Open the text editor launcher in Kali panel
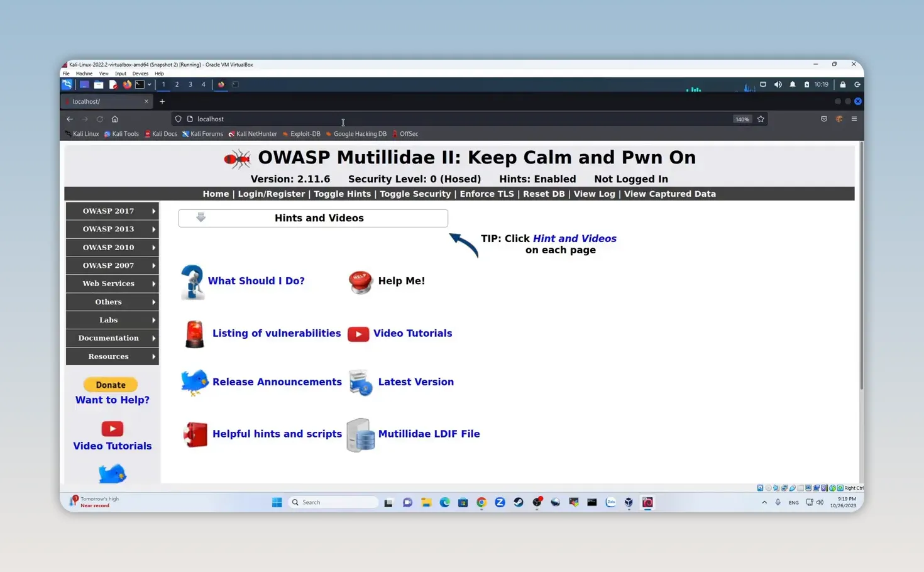 [113, 84]
